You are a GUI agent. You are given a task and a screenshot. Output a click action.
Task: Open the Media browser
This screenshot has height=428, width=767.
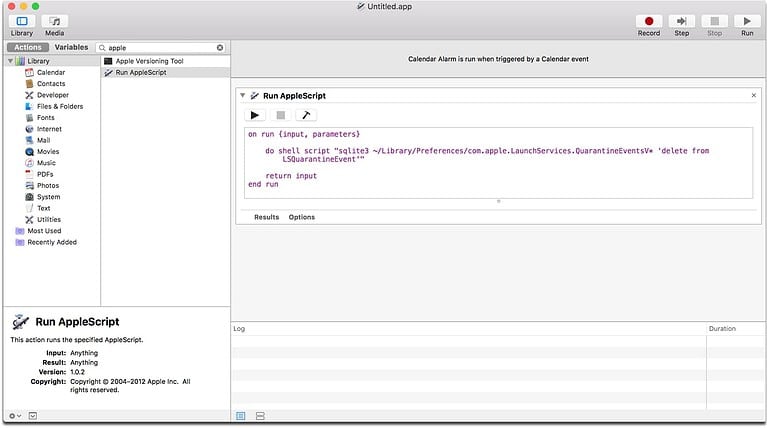click(55, 23)
